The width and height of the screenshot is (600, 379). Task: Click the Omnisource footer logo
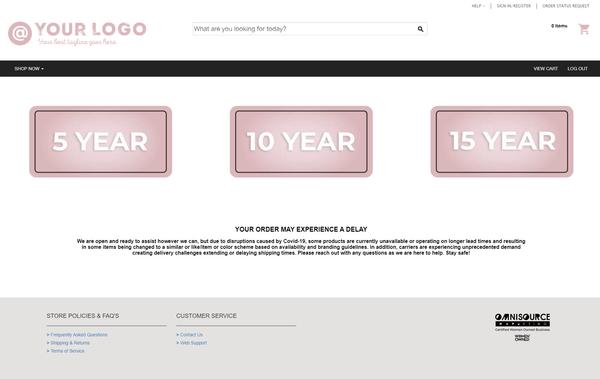522,322
